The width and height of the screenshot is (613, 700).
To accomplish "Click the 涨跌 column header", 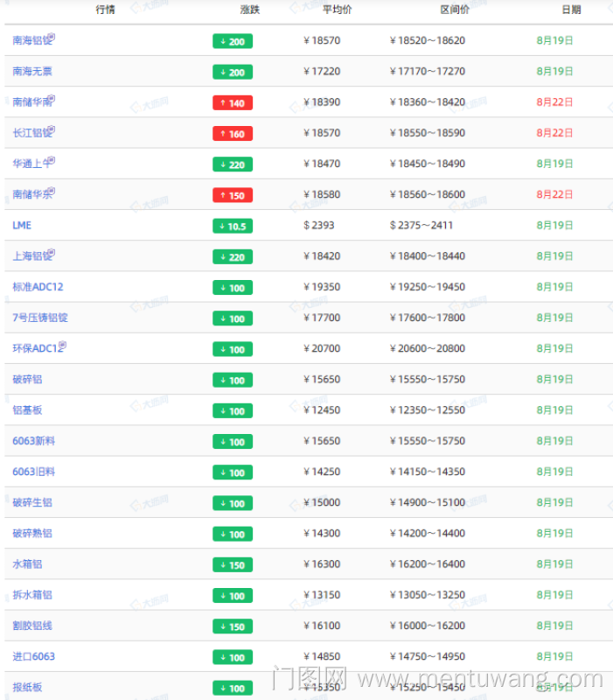I will 249,10.
